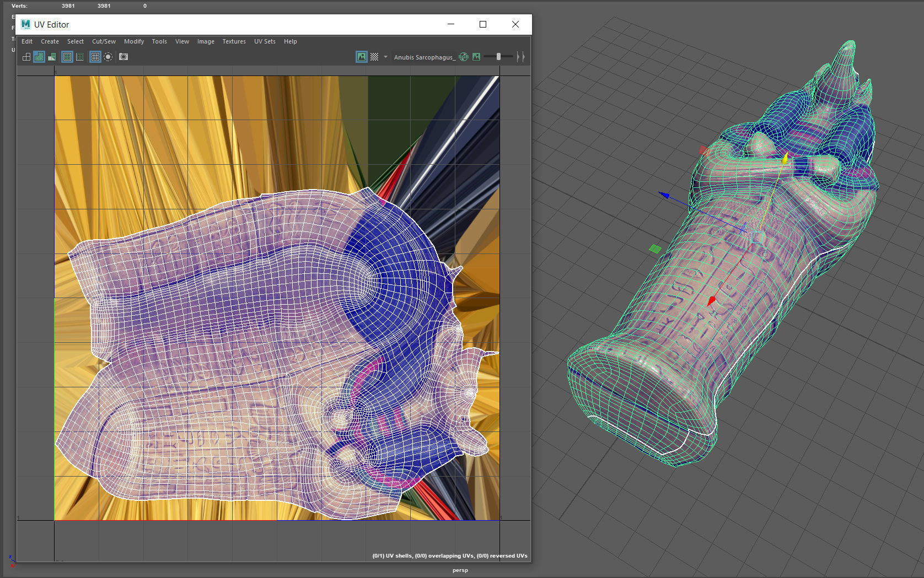The height and width of the screenshot is (578, 924).
Task: Click the red X-axis move arrow
Action: click(x=712, y=301)
